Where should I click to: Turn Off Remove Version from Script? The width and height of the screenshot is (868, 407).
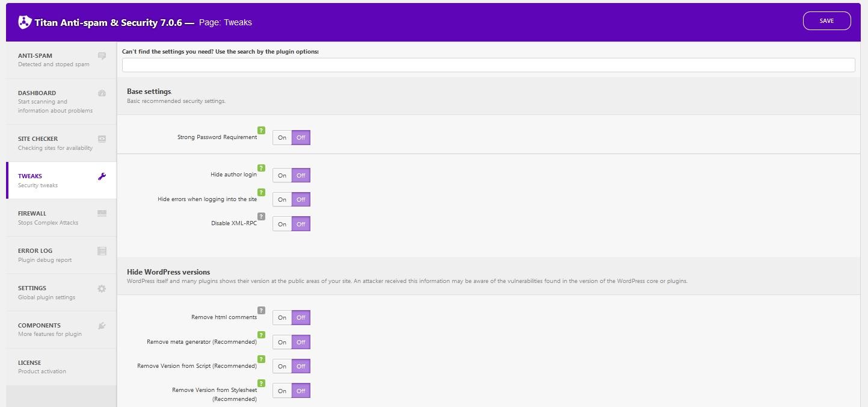pos(301,366)
